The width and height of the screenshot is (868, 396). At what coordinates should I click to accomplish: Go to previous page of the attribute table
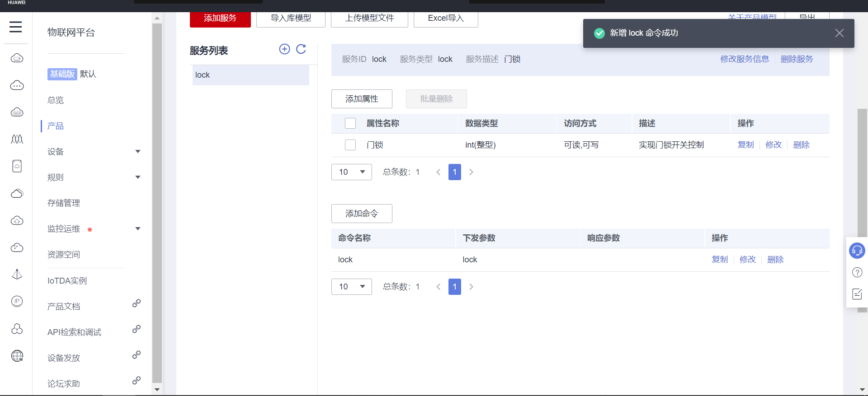pyautogui.click(x=438, y=172)
